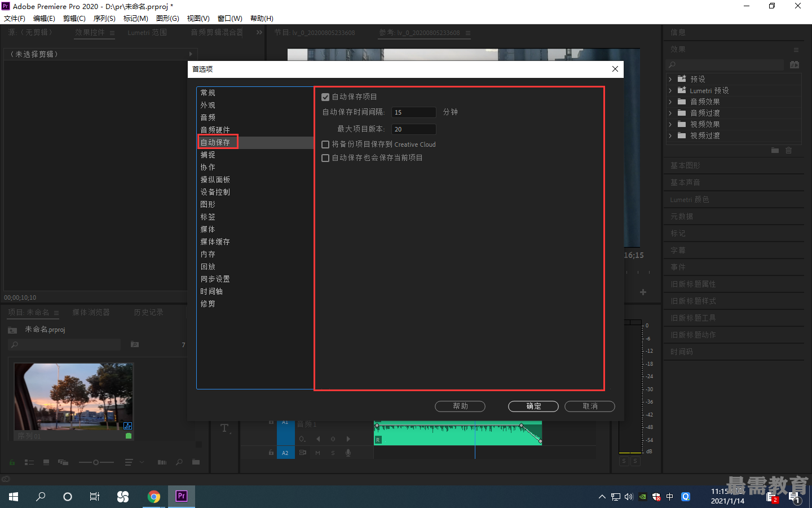Switch to the Lumetri 范围 tab
812x508 pixels.
(147, 33)
